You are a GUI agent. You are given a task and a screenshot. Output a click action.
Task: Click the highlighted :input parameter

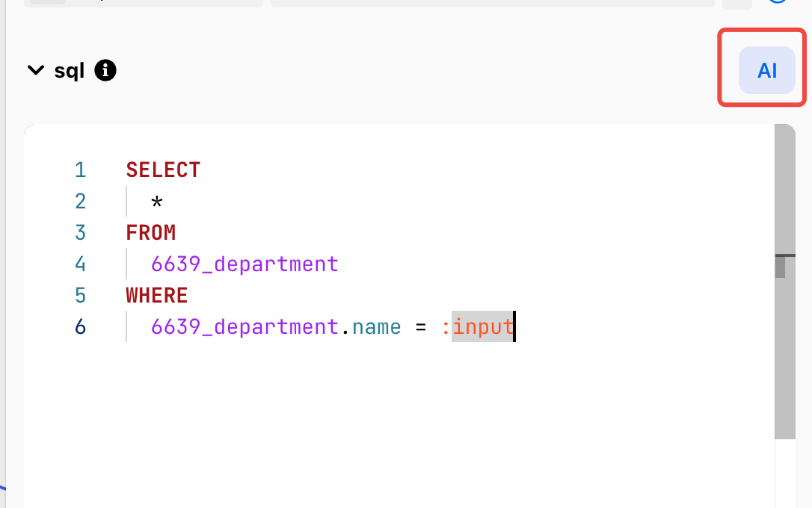(x=478, y=327)
